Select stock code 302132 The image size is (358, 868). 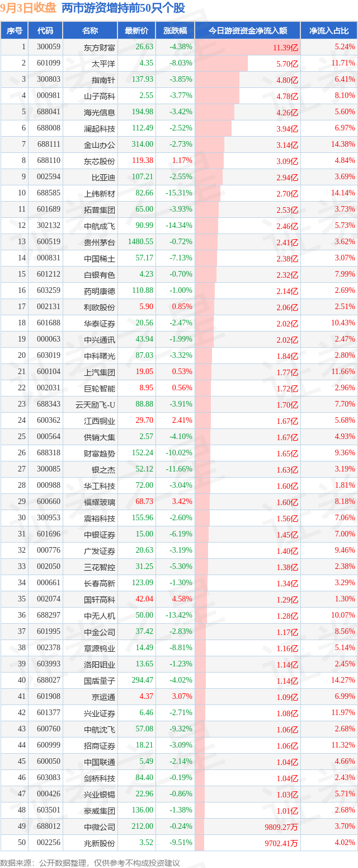tap(49, 226)
